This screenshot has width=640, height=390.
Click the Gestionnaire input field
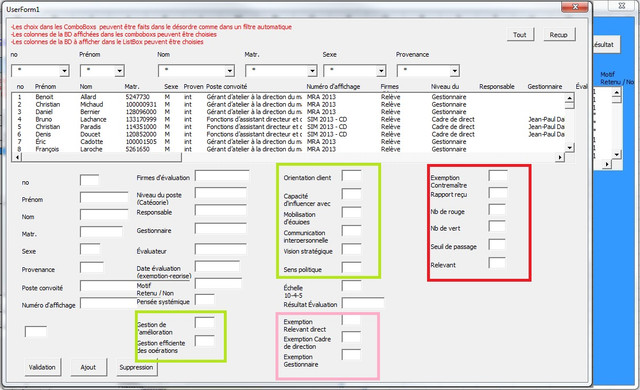coord(221,228)
